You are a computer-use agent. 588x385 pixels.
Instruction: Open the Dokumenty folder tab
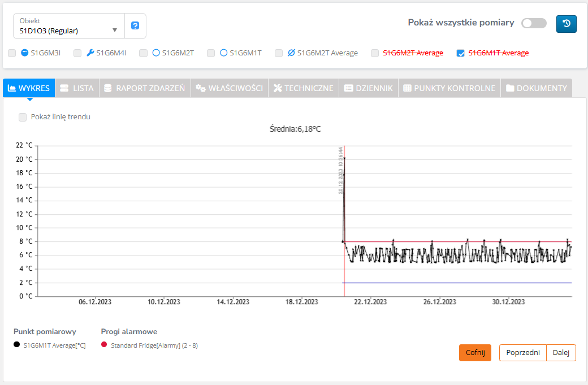click(536, 88)
